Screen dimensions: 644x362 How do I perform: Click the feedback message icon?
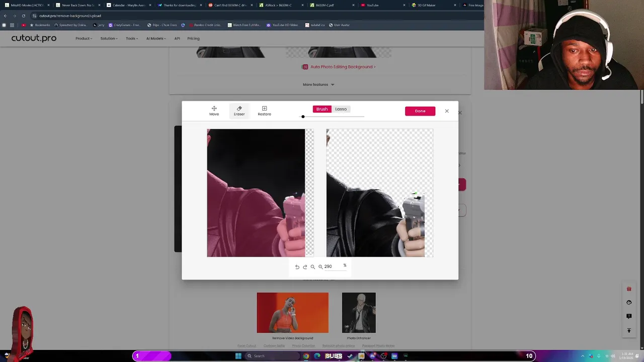click(x=629, y=316)
